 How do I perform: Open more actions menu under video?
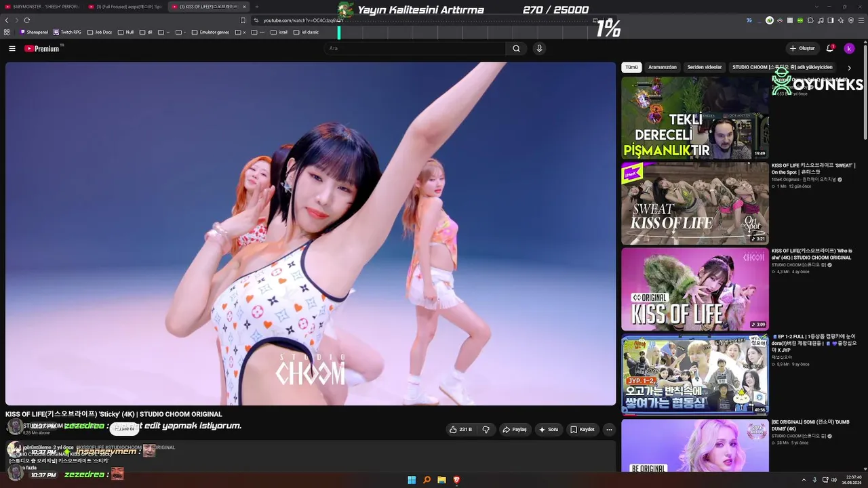click(x=609, y=429)
